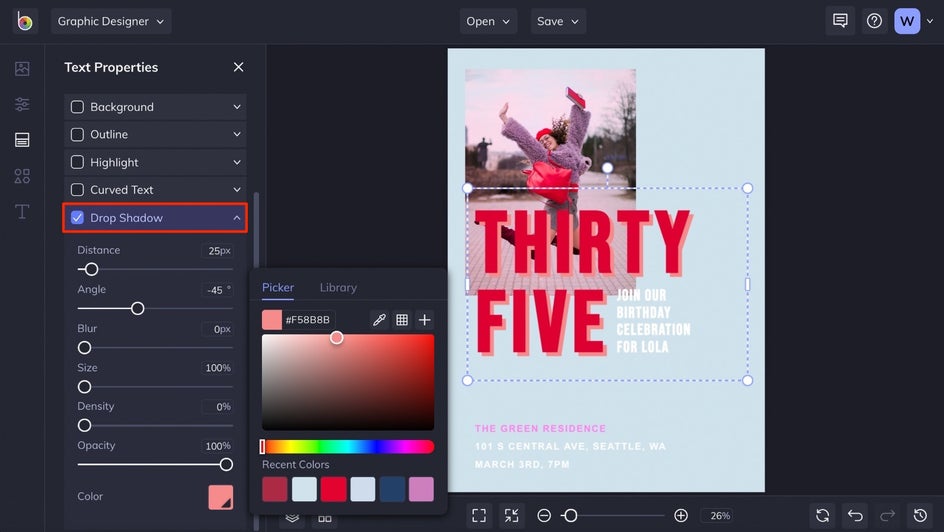The height and width of the screenshot is (532, 944).
Task: Expand the Curved Text section chevron
Action: [x=237, y=190]
